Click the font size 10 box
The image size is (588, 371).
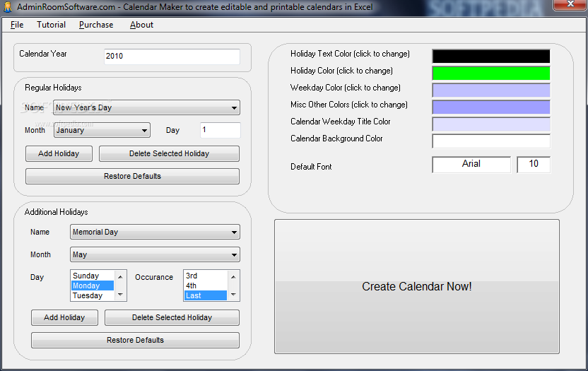[x=534, y=165]
